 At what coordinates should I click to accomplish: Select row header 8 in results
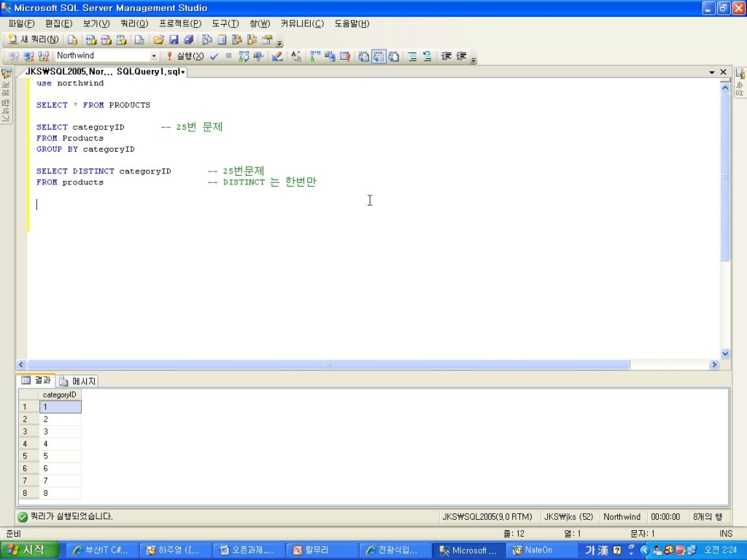pos(28,493)
